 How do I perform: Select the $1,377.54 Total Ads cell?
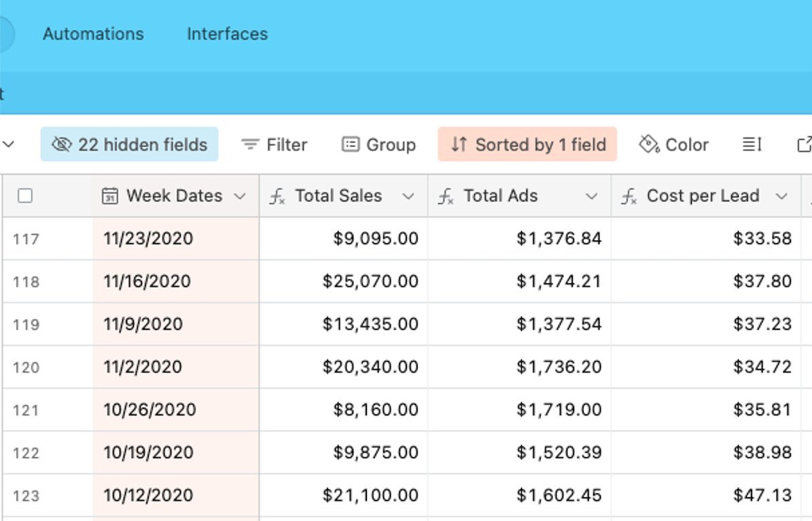click(x=519, y=324)
